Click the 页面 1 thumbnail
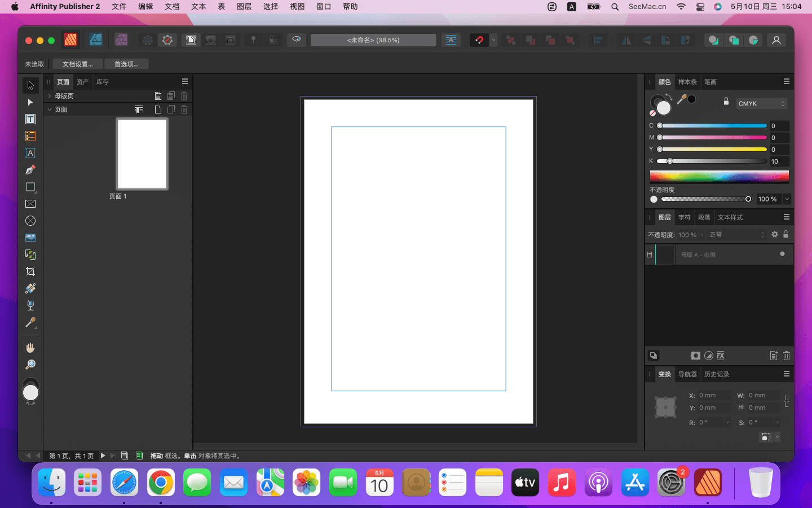 click(142, 154)
